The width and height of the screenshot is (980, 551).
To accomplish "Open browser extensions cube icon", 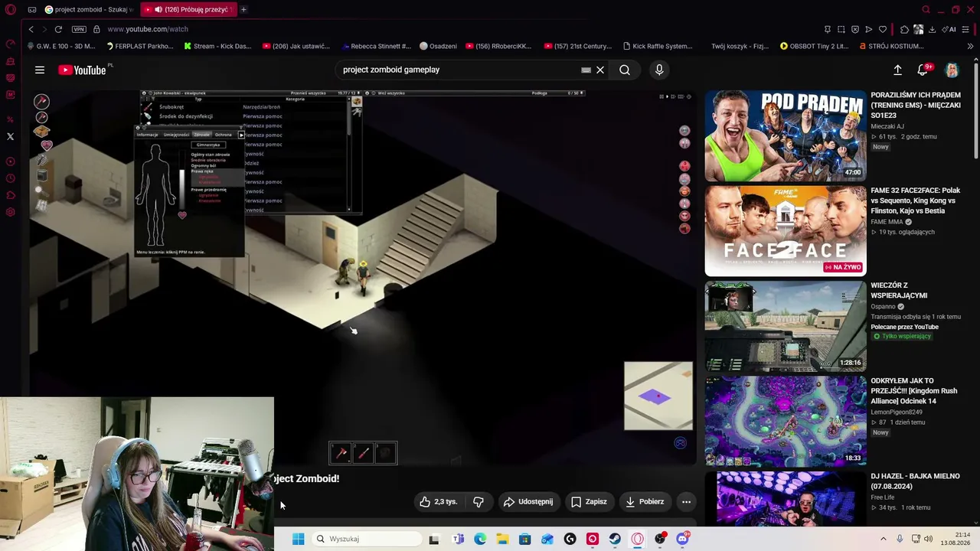I will pos(904,29).
